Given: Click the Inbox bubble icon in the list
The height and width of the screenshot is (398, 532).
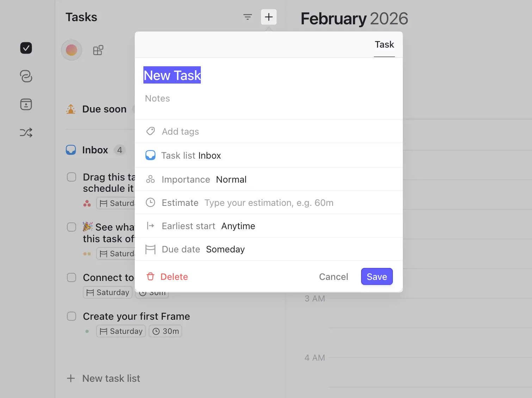Looking at the screenshot, I should pos(71,149).
